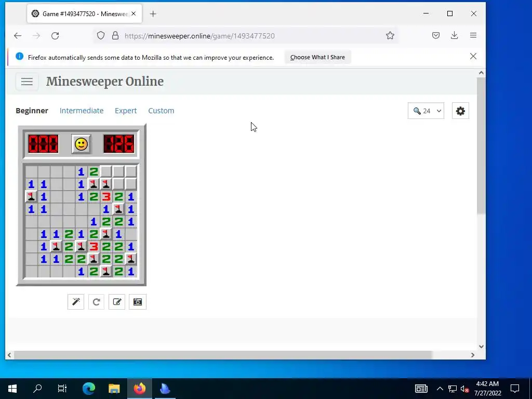Screen dimensions: 532x399
Task: Launch Microsoft Edge from the taskbar
Action: [x=89, y=389]
